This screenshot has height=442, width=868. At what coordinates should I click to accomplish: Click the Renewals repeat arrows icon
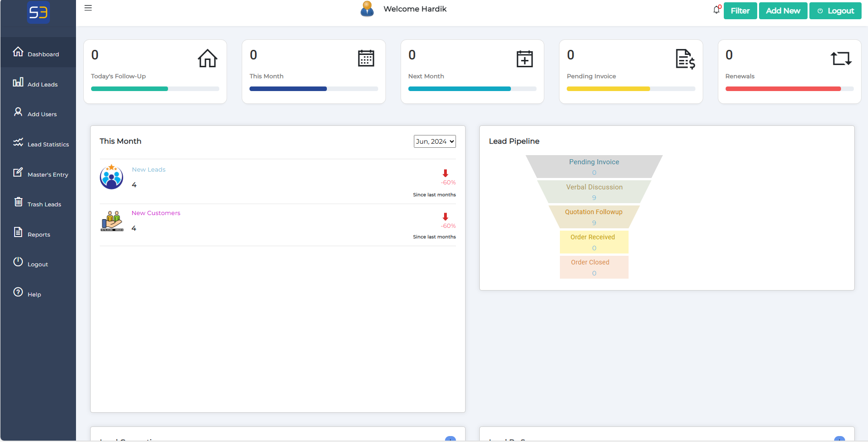(841, 59)
